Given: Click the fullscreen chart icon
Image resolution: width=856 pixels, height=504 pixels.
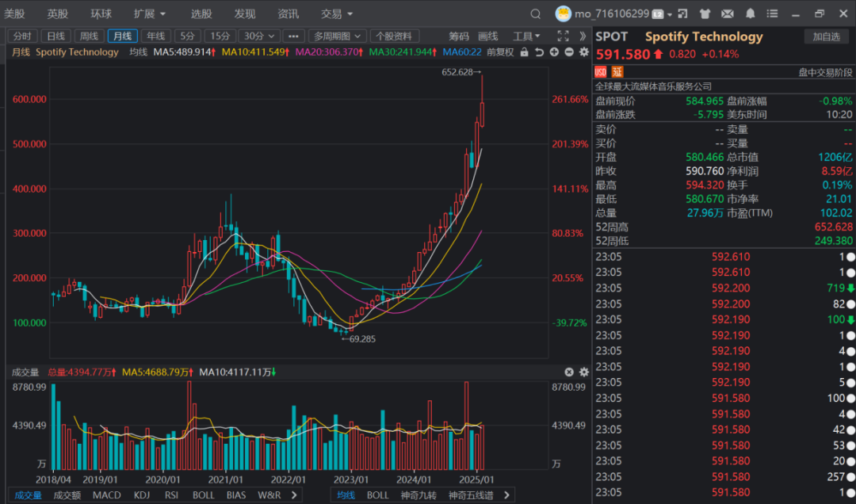Looking at the screenshot, I should point(564,36).
